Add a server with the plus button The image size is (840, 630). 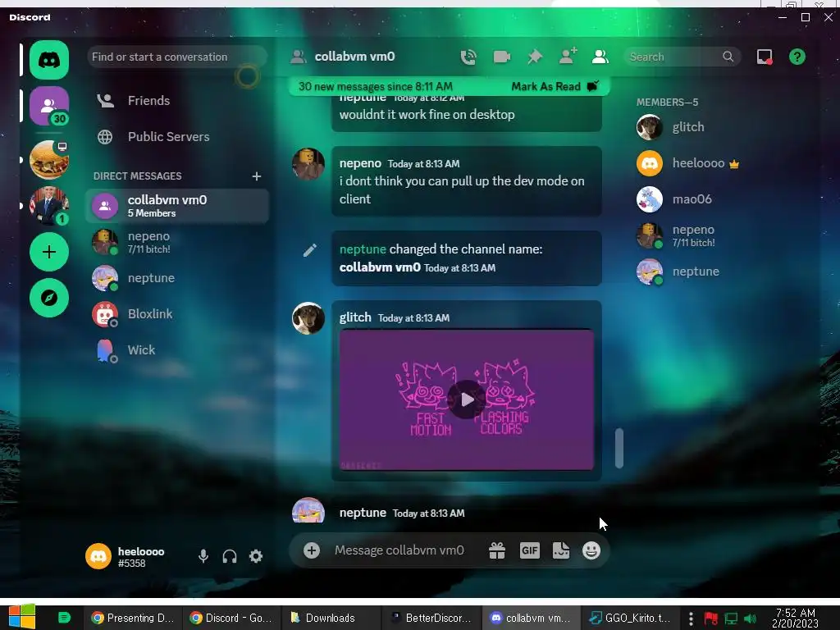[x=48, y=252]
